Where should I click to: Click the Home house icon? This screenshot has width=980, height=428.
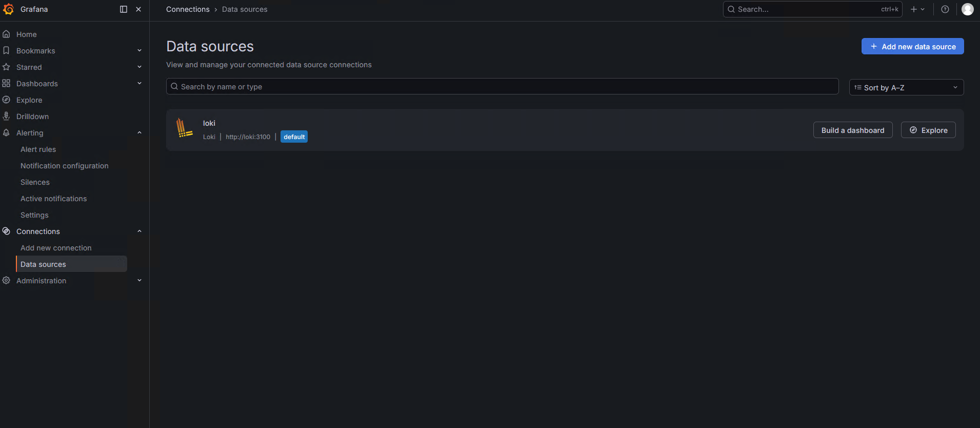coord(6,34)
